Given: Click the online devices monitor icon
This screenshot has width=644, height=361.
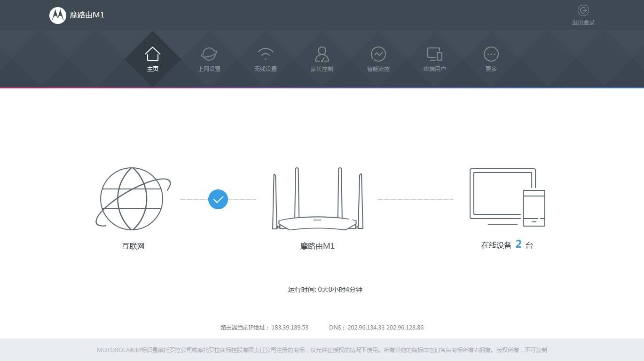Looking at the screenshot, I should (507, 197).
